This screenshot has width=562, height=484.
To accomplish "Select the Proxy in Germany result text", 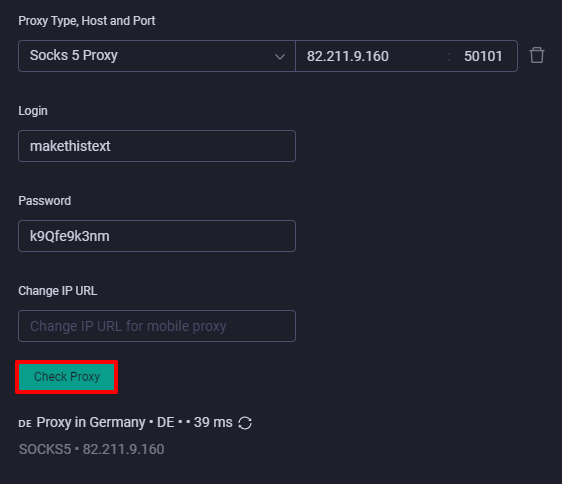I will 91,422.
